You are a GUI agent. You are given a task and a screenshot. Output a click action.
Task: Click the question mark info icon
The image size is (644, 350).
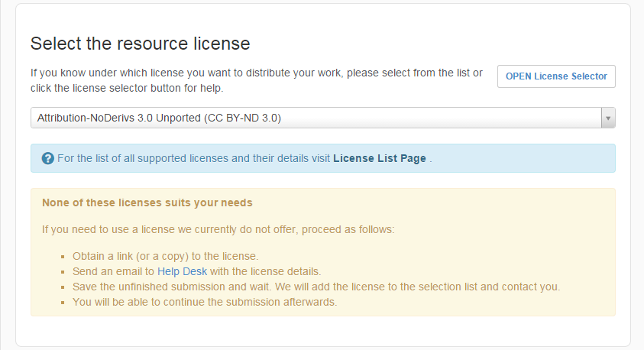tap(48, 159)
